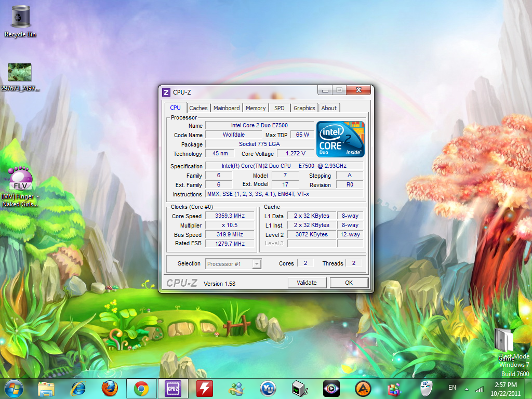Click the Windows Start orb
This screenshot has height=399, width=532.
[14, 389]
